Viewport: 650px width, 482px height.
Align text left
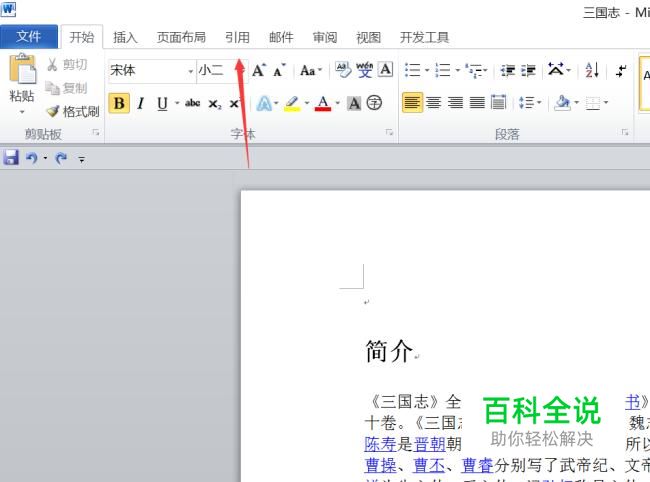(412, 102)
